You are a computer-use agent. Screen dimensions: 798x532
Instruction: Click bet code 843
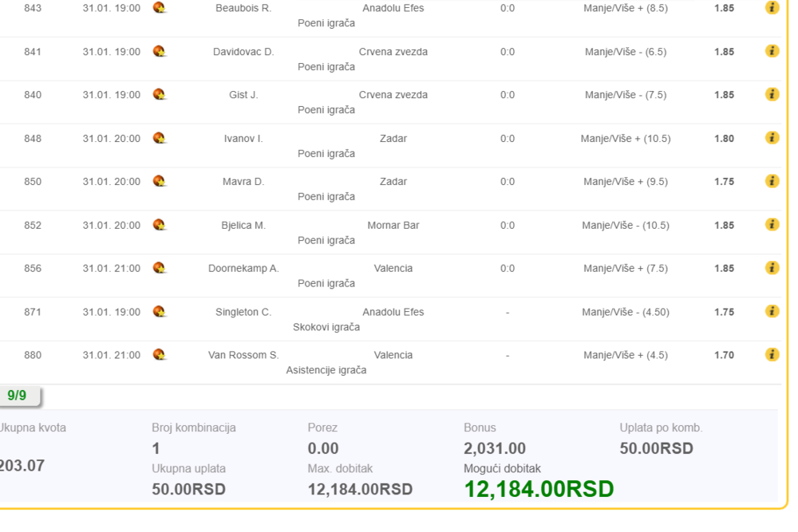(33, 8)
